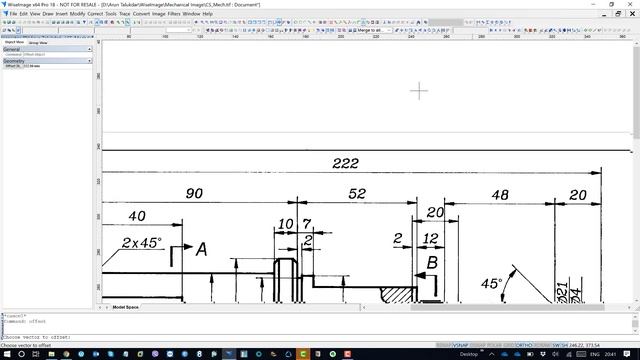Image resolution: width=640 pixels, height=360 pixels.
Task: Click the tab scroll-left arrow beside Model Space
Action: point(100,307)
